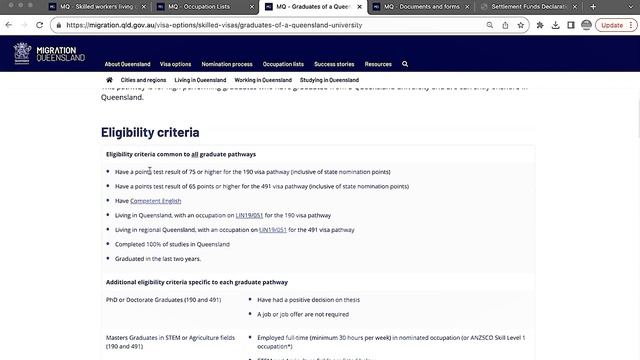Toggle the browser side panel
The width and height of the screenshot is (640, 360).
571,25
